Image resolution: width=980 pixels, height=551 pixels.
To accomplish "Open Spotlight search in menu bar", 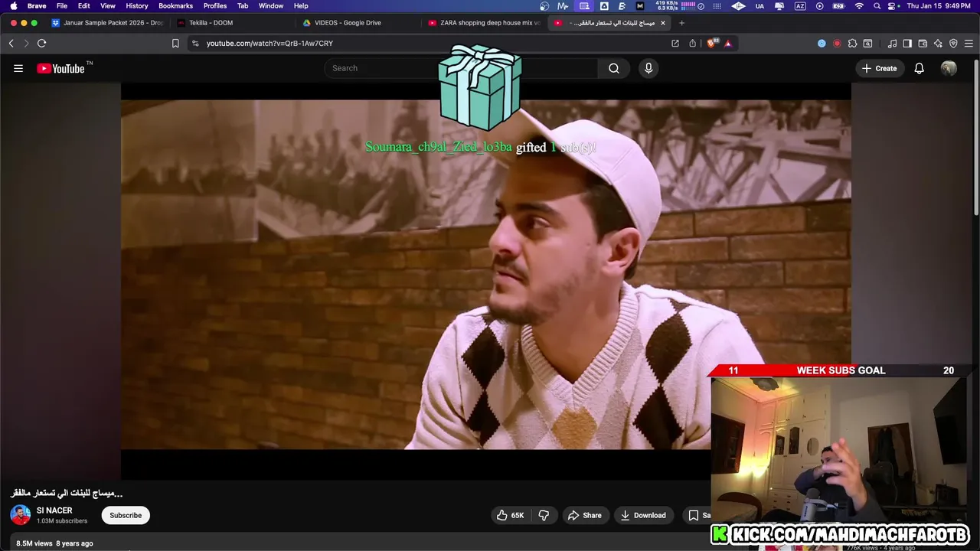I will (x=877, y=5).
